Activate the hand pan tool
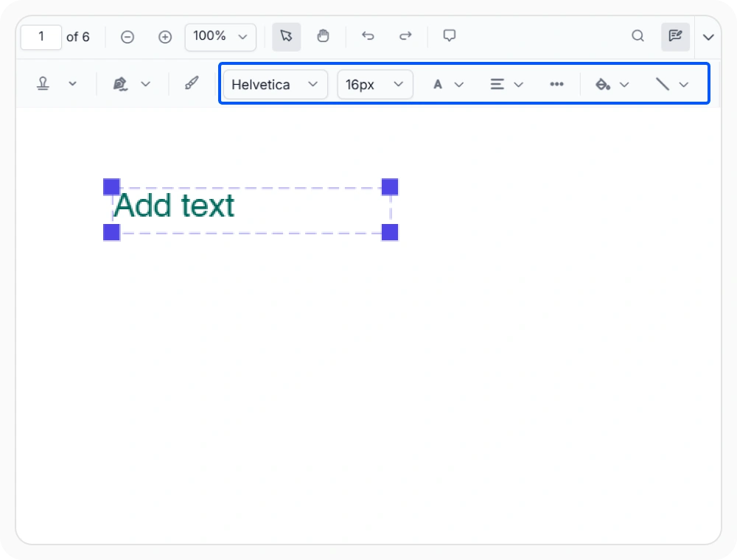The image size is (737, 560). coord(323,36)
